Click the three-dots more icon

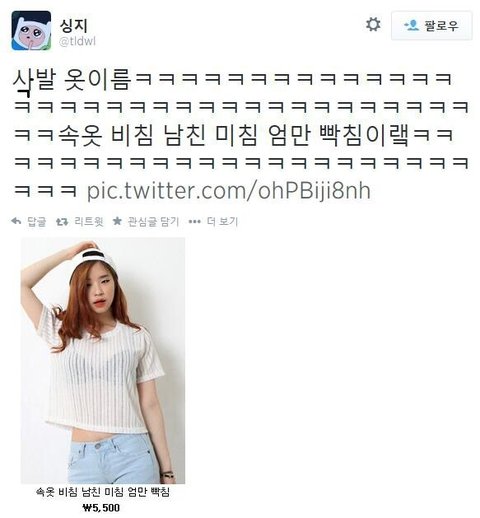click(x=195, y=222)
